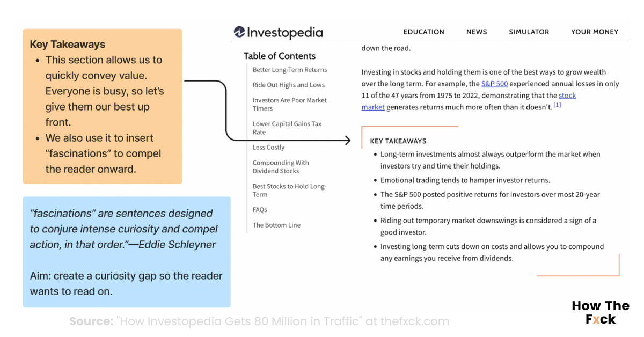Screen dimensions: 644x337
Task: Select The Bottom Line contents entry
Action: (x=276, y=225)
